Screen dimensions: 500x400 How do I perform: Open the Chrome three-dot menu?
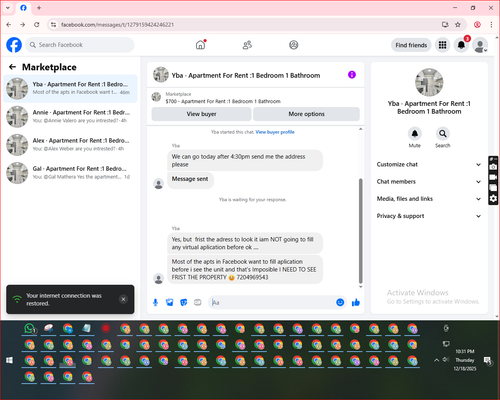[x=491, y=24]
